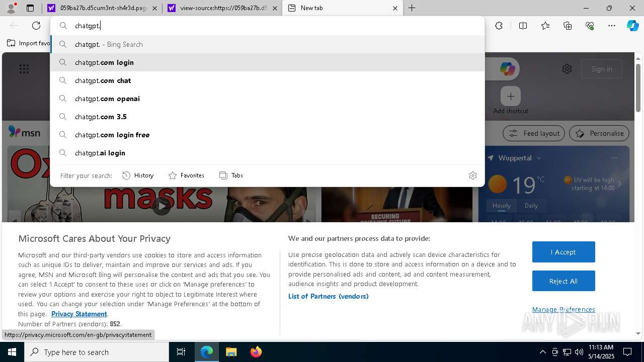Open Browser essentials heart icon
The width and height of the screenshot is (644, 362).
point(590,26)
